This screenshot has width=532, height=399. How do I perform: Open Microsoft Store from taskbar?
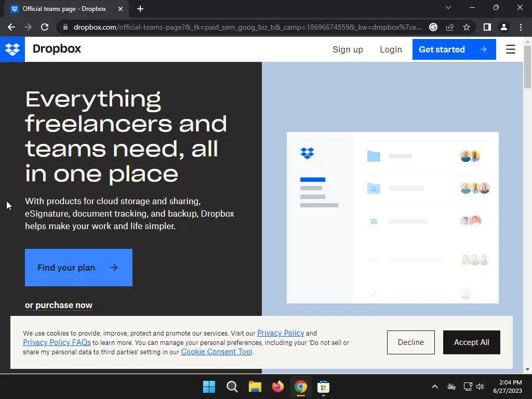pos(323,387)
